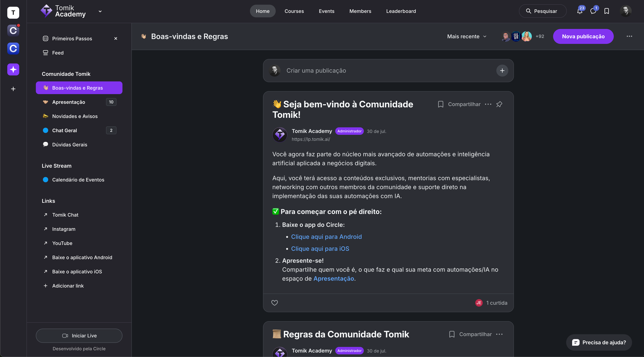Image resolution: width=644 pixels, height=357 pixels.
Task: Bookmark the Seja bem-vindo post
Action: point(441,104)
